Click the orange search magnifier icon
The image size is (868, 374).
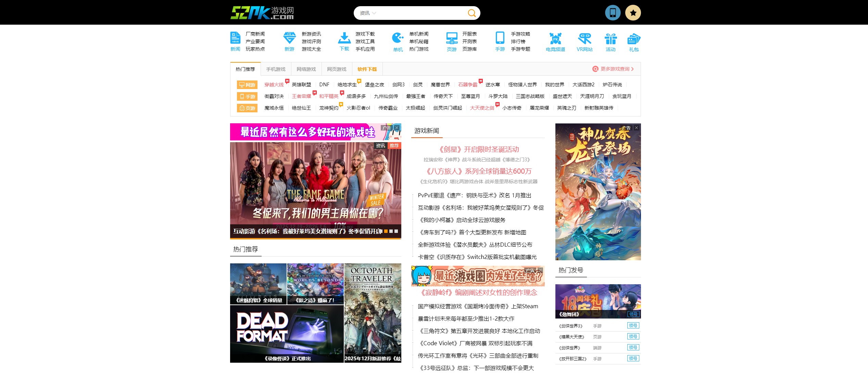(x=471, y=13)
